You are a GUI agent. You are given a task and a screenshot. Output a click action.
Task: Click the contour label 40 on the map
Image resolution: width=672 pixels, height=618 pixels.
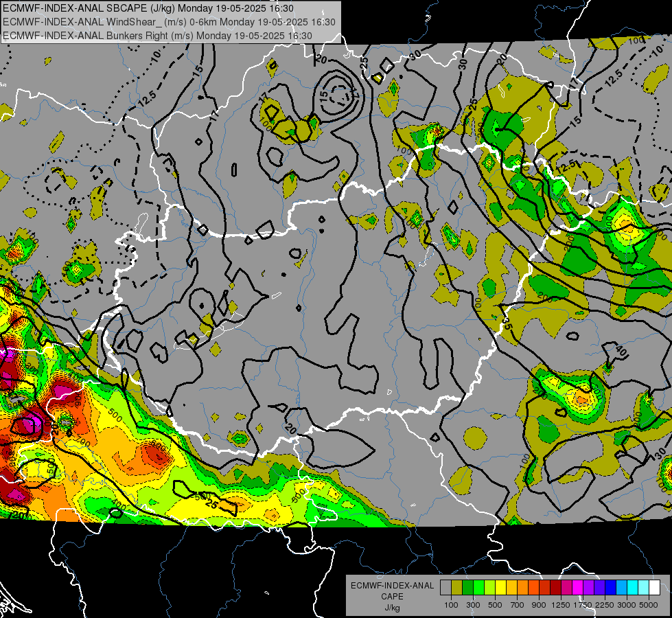coord(621,351)
